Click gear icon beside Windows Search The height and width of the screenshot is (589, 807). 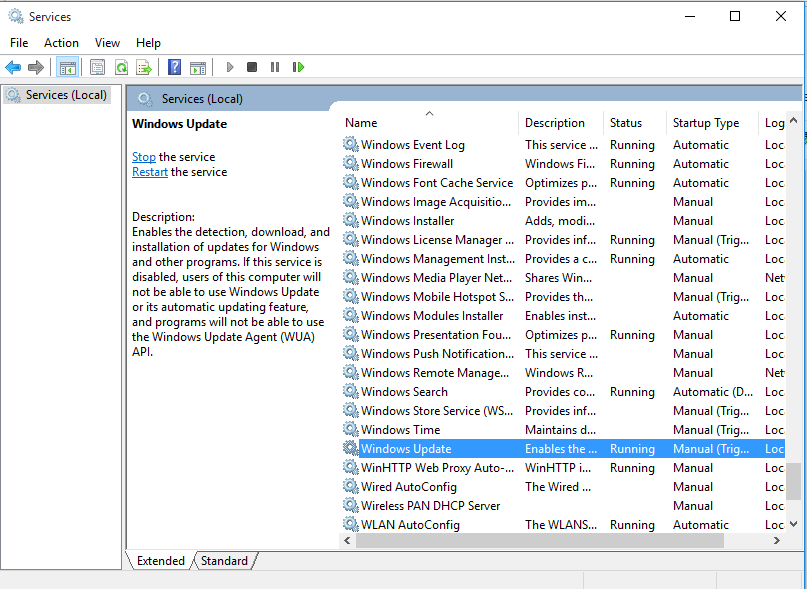tap(350, 391)
